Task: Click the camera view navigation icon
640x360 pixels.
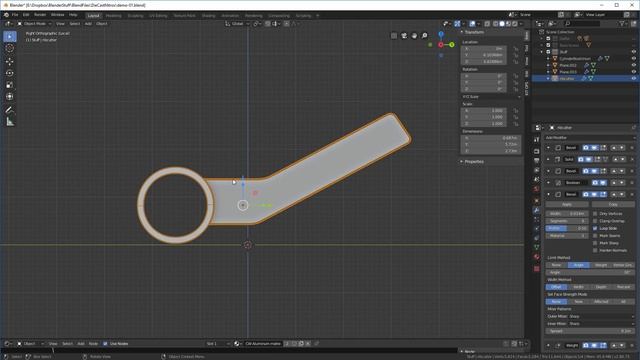Action: tap(404, 36)
